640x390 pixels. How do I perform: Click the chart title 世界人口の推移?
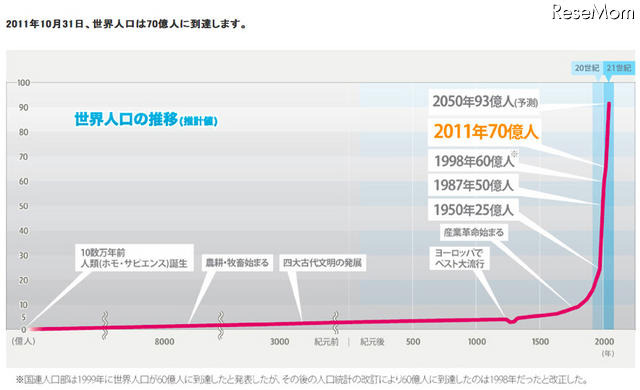[x=127, y=119]
